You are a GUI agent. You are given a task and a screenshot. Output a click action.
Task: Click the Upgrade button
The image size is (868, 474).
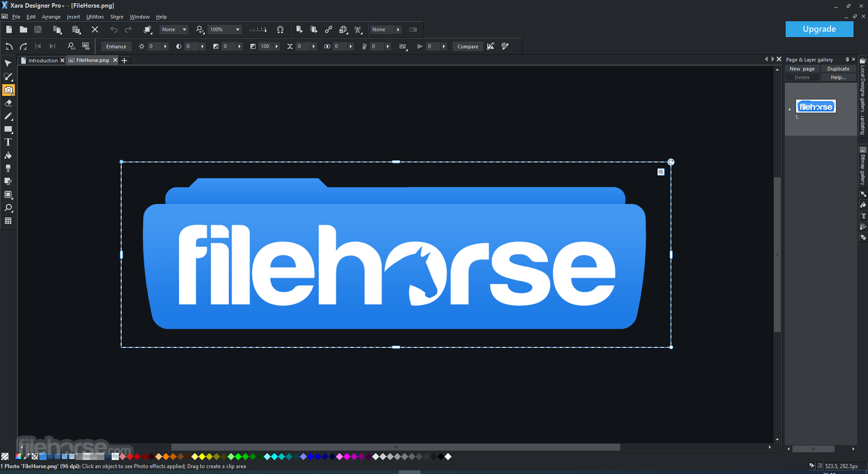click(x=819, y=29)
